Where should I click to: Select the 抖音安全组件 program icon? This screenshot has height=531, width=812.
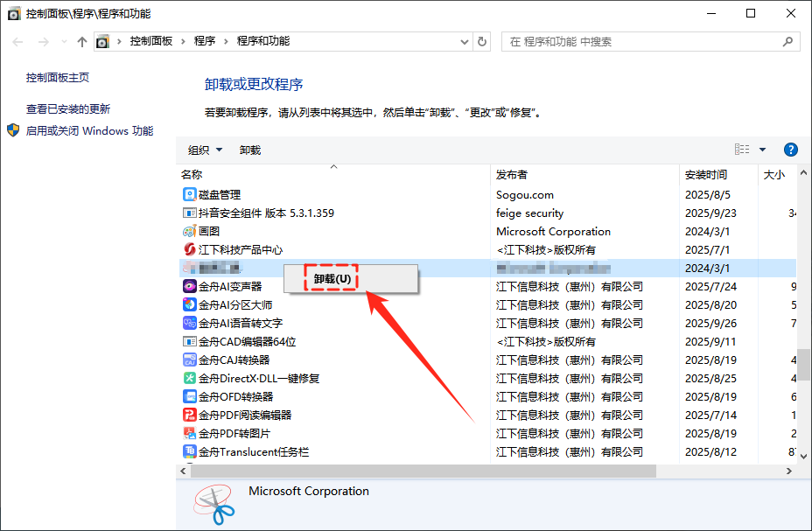click(x=189, y=213)
